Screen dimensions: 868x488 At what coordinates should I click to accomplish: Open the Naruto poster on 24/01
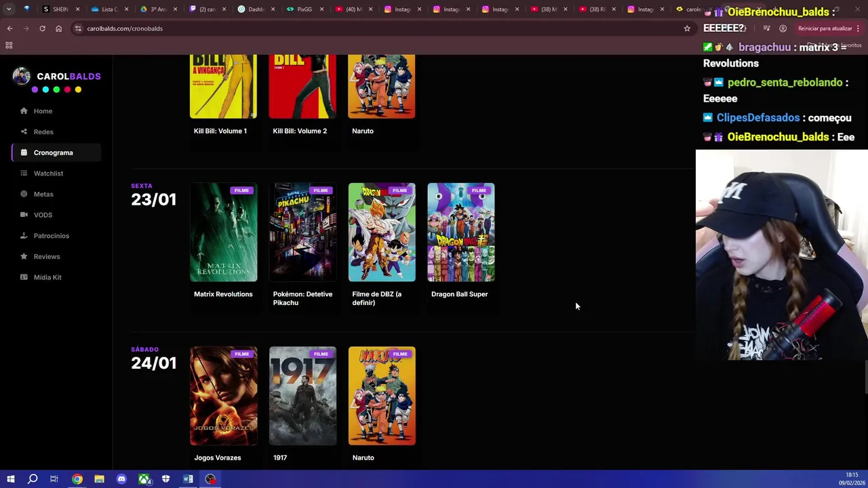382,396
